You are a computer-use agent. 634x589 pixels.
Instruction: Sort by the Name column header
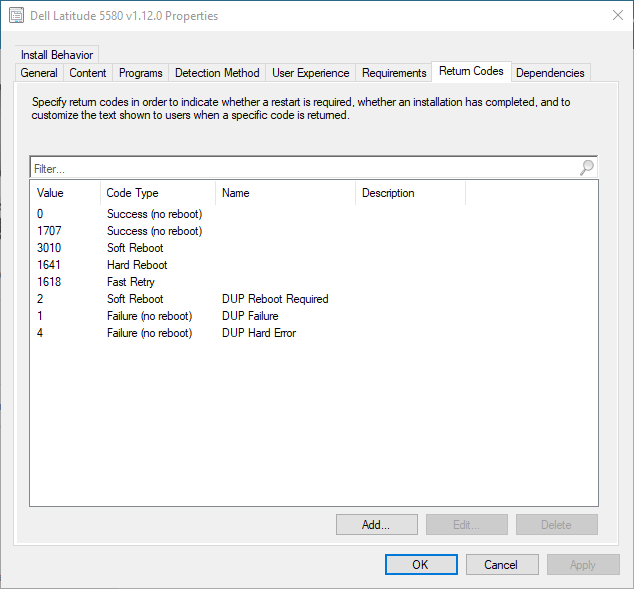click(x=285, y=193)
